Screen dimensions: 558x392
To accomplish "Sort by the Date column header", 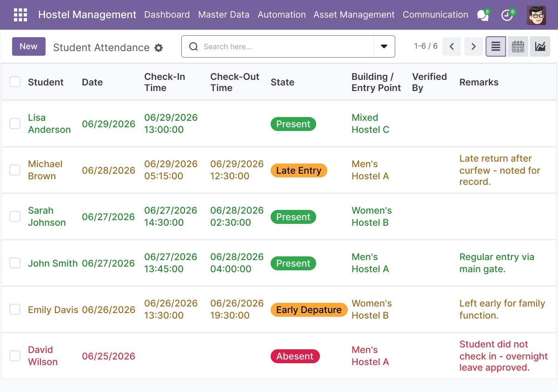I will (92, 82).
